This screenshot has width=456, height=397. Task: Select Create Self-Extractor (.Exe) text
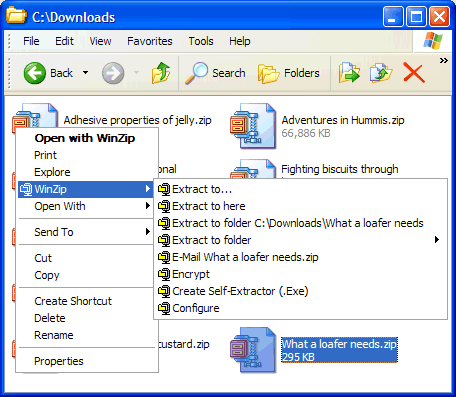pos(240,291)
